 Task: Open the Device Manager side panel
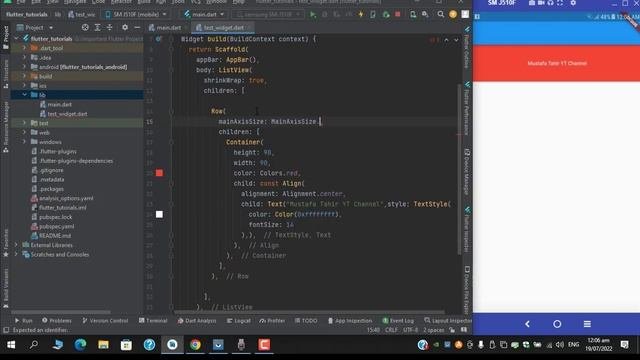[x=467, y=171]
